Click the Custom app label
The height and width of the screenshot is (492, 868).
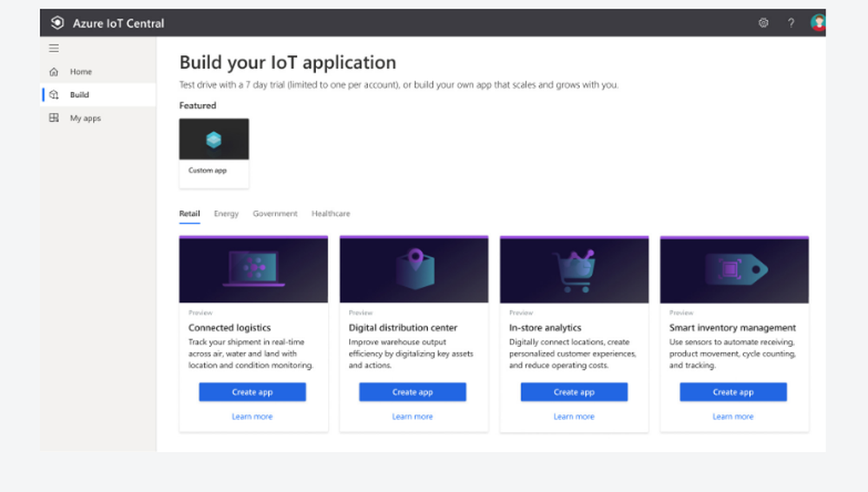click(207, 170)
